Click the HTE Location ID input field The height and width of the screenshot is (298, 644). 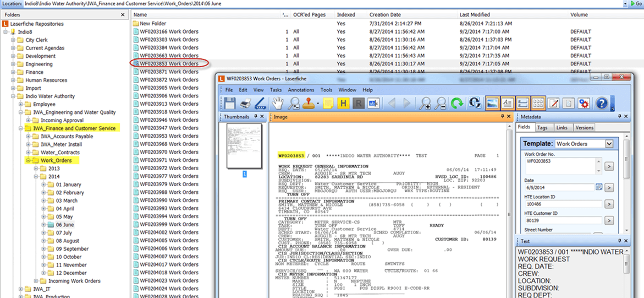pyautogui.click(x=562, y=204)
